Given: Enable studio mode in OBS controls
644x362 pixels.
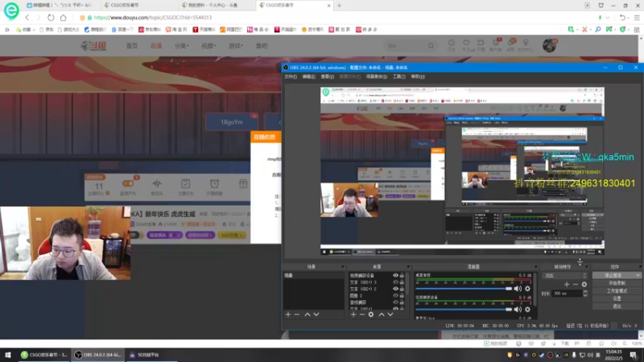Looking at the screenshot, I should pyautogui.click(x=617, y=291).
